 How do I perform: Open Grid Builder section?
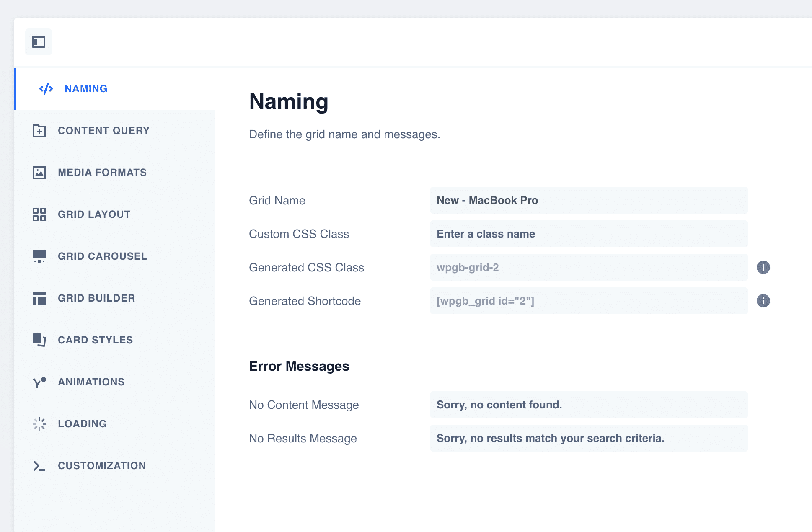point(115,298)
